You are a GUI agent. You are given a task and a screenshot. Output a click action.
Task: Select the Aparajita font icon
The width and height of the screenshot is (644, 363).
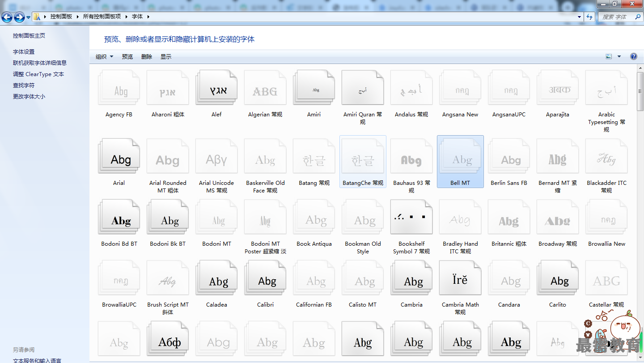coord(558,87)
